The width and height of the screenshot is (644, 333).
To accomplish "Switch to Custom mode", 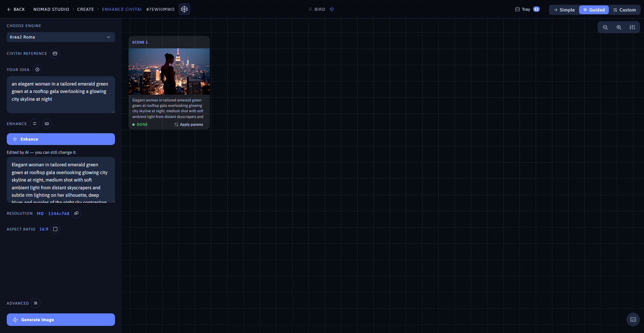I will [624, 10].
